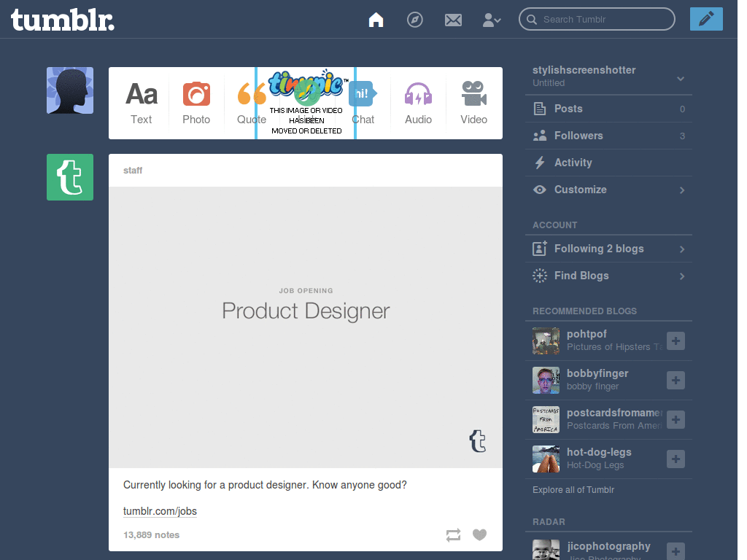Image resolution: width=747 pixels, height=560 pixels.
Task: Create a new Video post
Action: click(x=473, y=103)
